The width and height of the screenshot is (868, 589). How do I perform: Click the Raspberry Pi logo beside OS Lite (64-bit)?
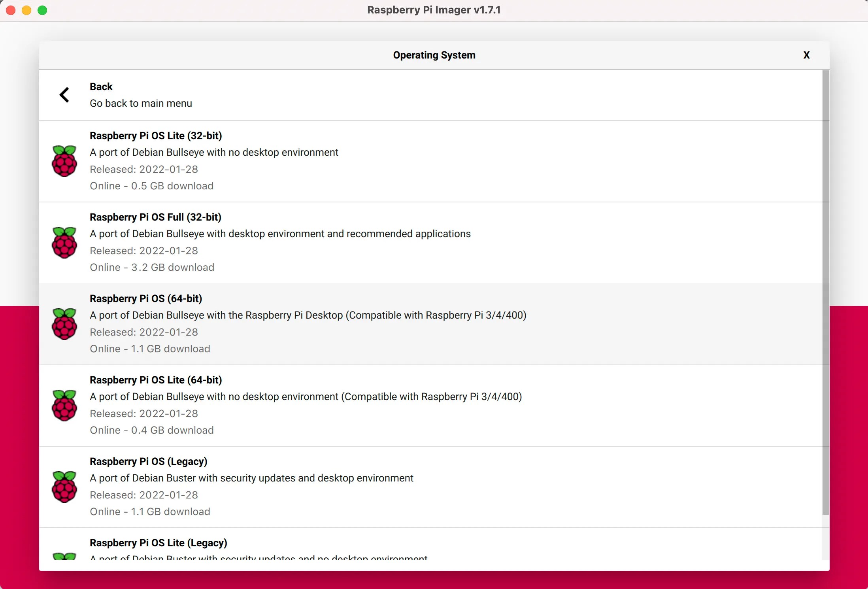(64, 406)
